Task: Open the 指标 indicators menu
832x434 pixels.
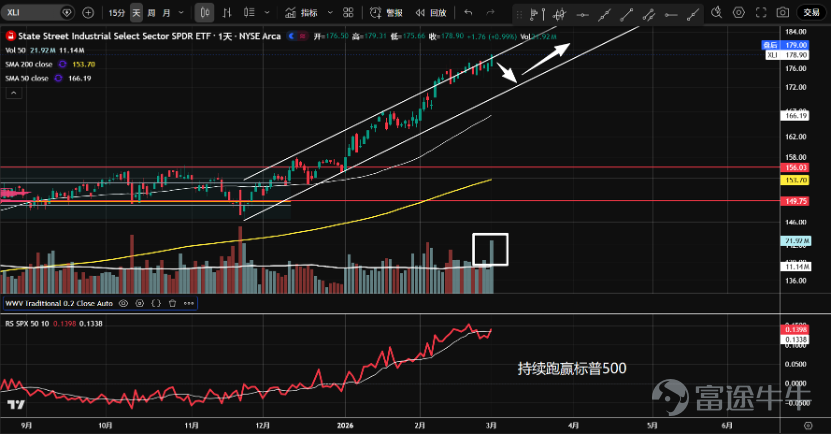Action: pos(301,13)
